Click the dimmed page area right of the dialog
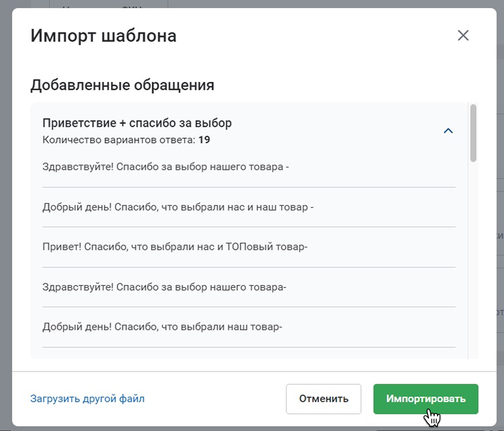The width and height of the screenshot is (504, 431). [x=500, y=202]
